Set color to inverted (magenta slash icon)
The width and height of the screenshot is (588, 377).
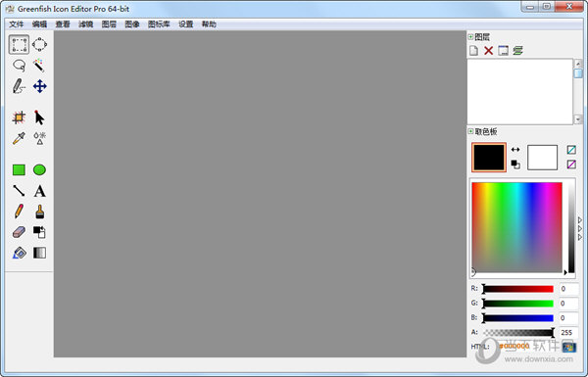coord(571,165)
